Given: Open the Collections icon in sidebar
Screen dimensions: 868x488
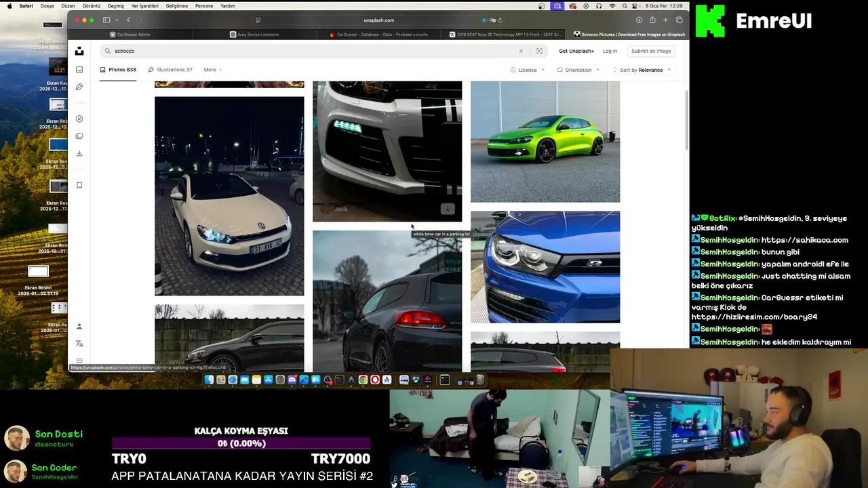Looking at the screenshot, I should [79, 136].
